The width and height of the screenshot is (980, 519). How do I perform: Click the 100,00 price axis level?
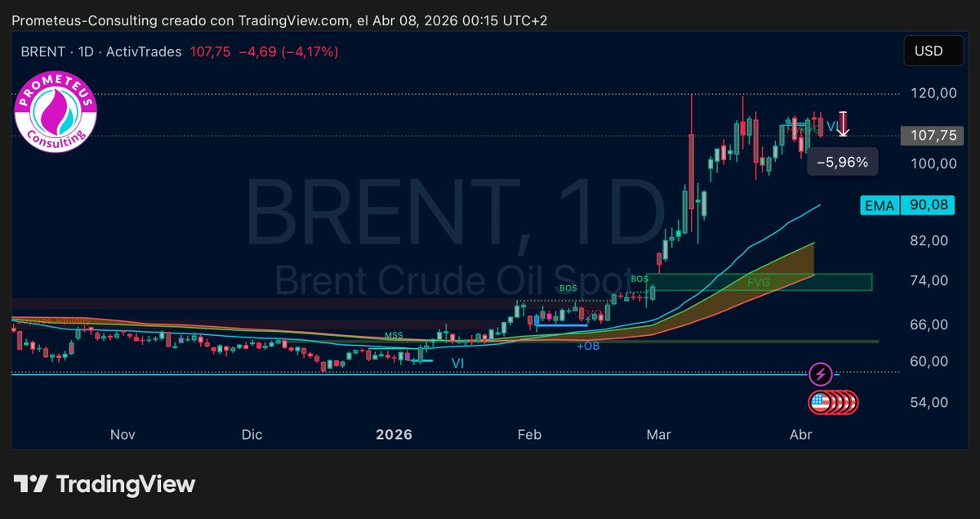pyautogui.click(x=933, y=163)
